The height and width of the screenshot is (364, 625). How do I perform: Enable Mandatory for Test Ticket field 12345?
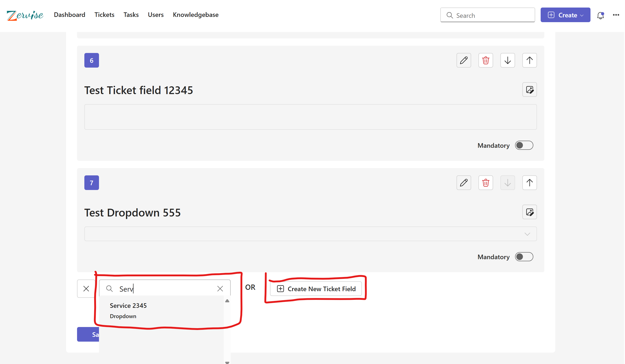click(524, 145)
